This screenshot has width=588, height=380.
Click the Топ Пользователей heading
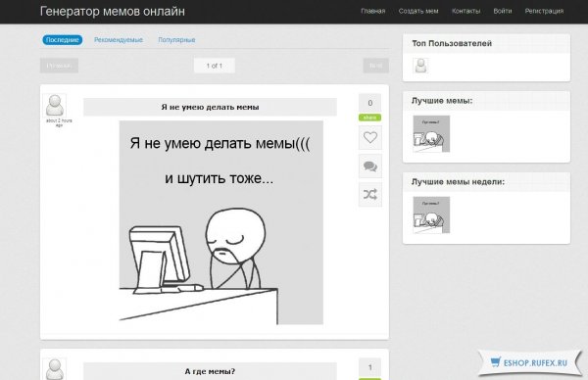(x=452, y=43)
